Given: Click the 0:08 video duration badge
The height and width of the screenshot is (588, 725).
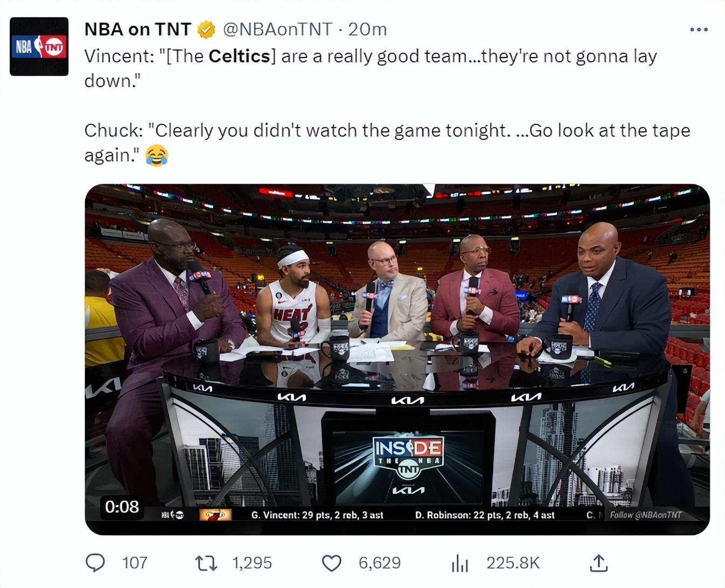Looking at the screenshot, I should pos(122,507).
